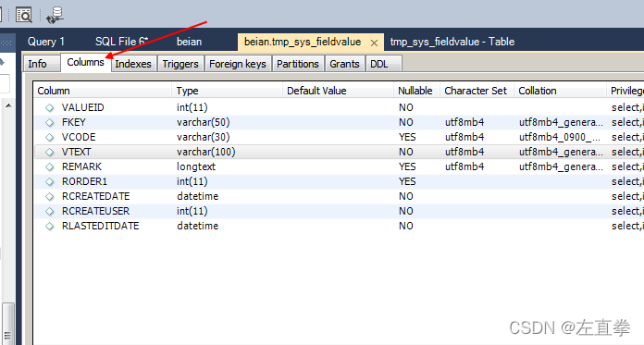
Task: Click the search table data toolbar icon
Action: pyautogui.click(x=24, y=15)
